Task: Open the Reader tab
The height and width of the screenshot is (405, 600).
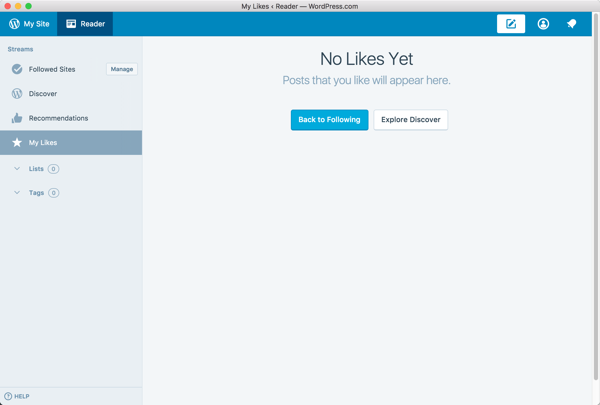Action: tap(85, 24)
